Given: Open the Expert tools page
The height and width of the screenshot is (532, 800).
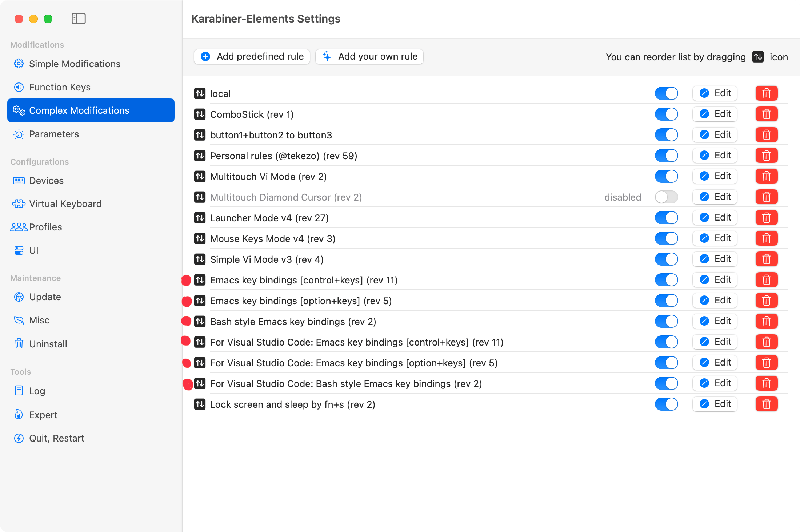Looking at the screenshot, I should [x=91, y=415].
